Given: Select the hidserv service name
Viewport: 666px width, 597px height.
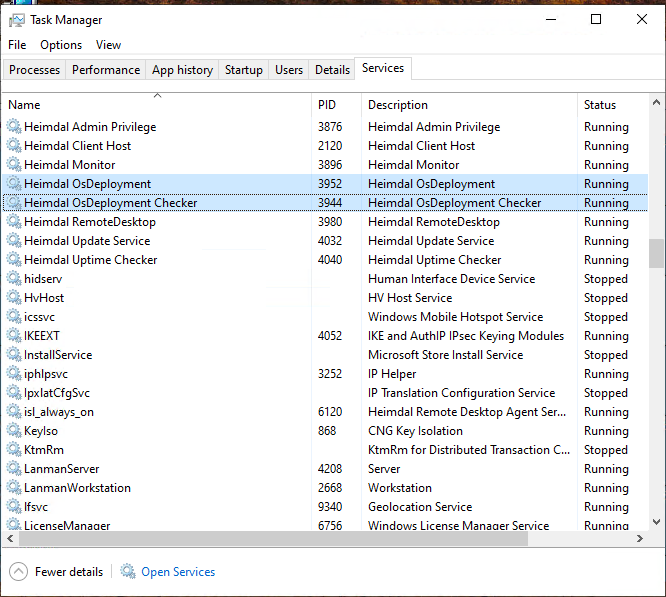Looking at the screenshot, I should [43, 279].
